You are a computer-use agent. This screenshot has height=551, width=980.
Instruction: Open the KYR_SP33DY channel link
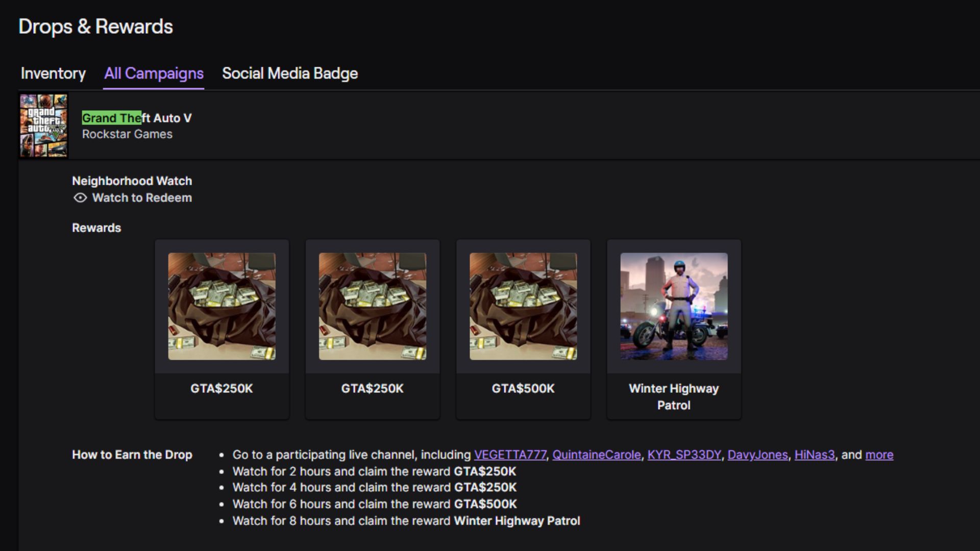684,455
